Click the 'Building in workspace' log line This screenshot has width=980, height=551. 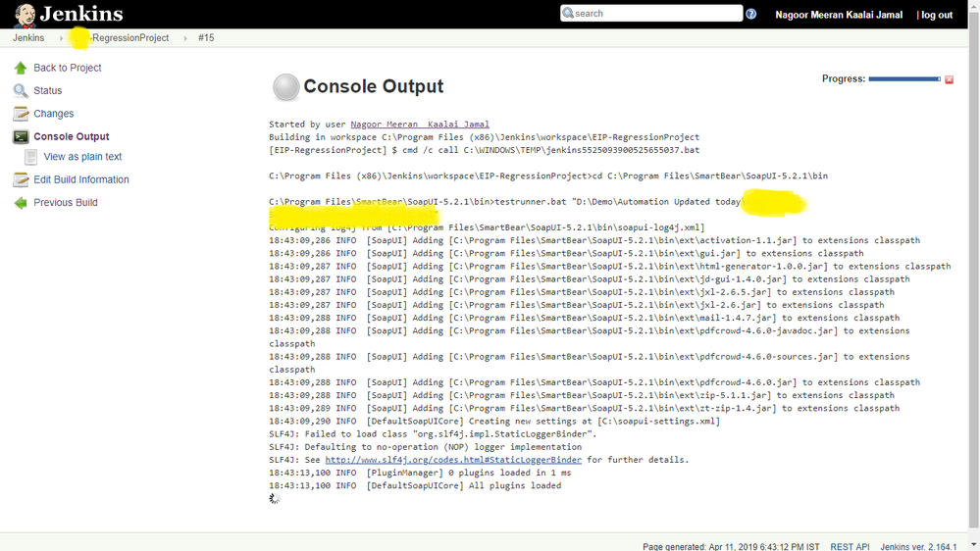485,137
